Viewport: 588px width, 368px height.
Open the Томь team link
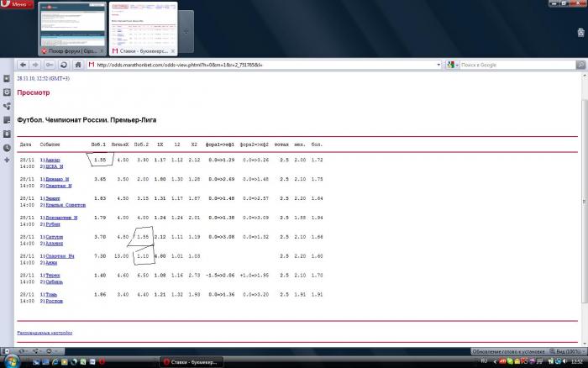click(x=51, y=295)
